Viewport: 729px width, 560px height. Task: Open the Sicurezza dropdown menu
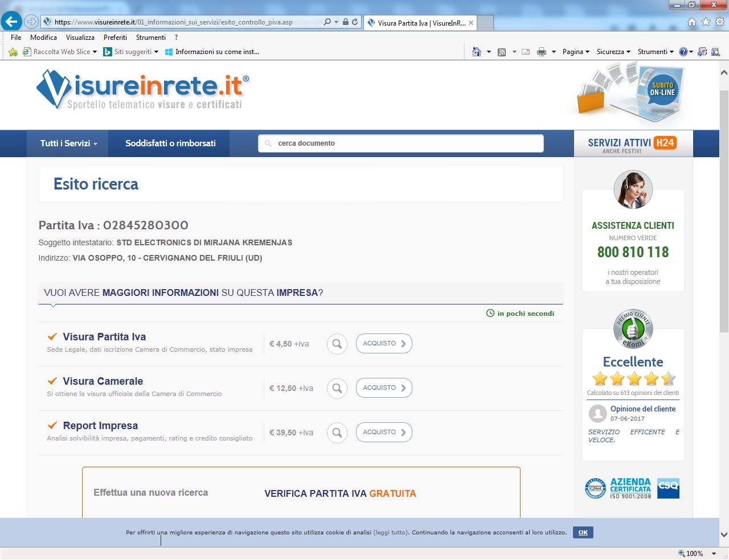(x=613, y=52)
